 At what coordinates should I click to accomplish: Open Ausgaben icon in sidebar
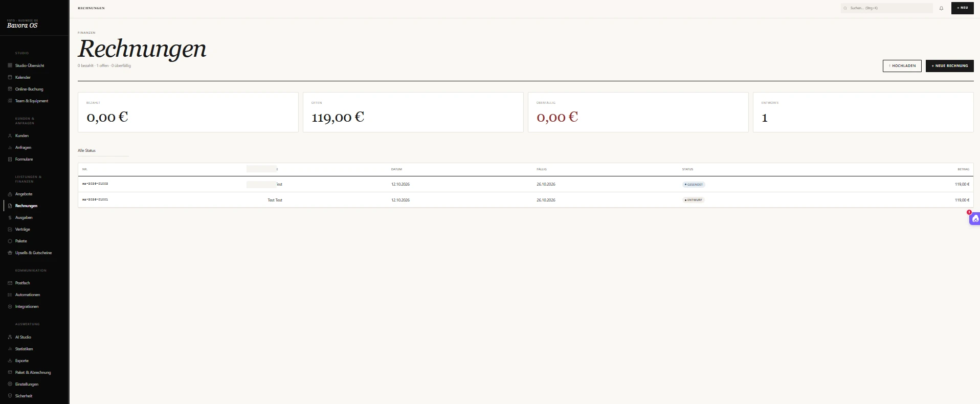pos(10,217)
